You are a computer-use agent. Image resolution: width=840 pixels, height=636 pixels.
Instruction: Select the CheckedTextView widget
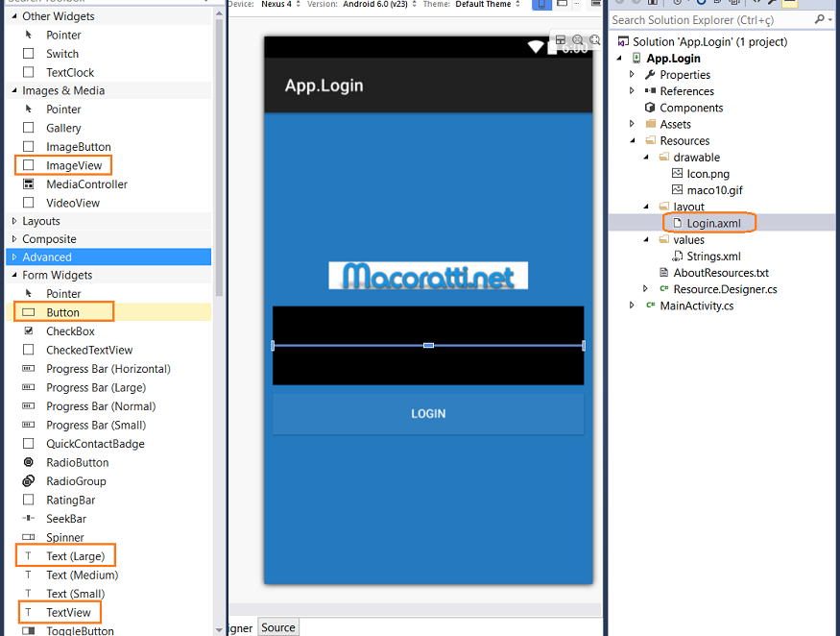[89, 350]
